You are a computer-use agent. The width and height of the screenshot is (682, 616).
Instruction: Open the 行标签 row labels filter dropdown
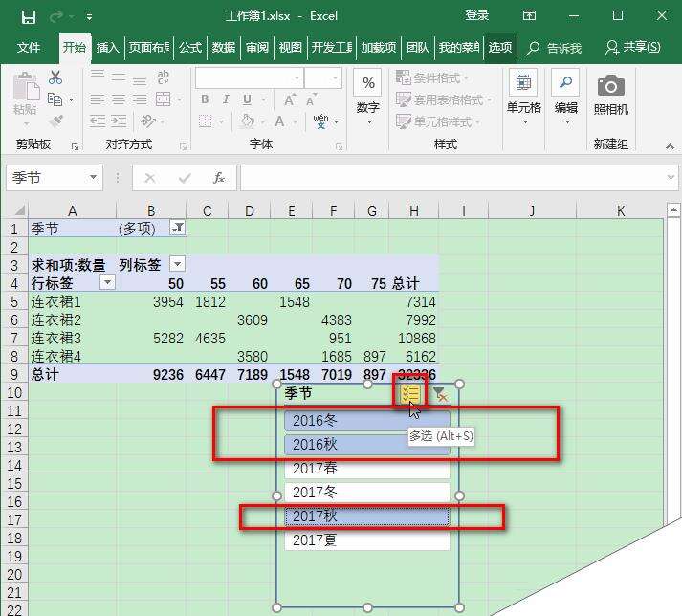[107, 282]
